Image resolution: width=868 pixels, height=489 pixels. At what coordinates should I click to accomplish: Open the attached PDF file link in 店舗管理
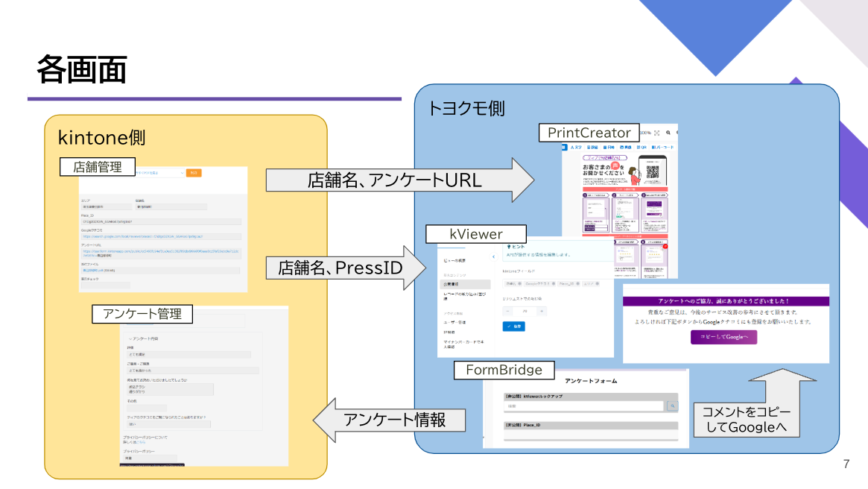93,271
